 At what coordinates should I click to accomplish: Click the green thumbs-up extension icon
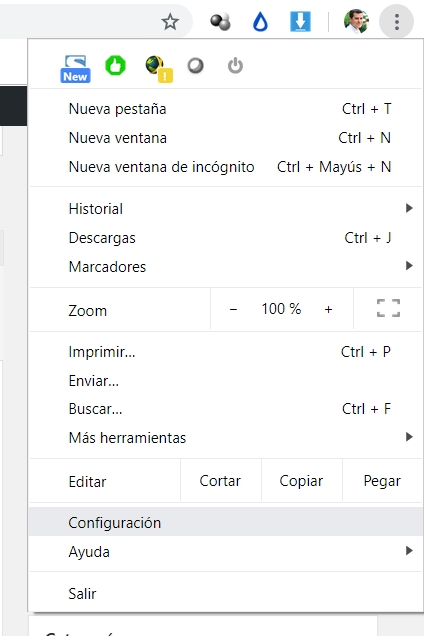(116, 65)
